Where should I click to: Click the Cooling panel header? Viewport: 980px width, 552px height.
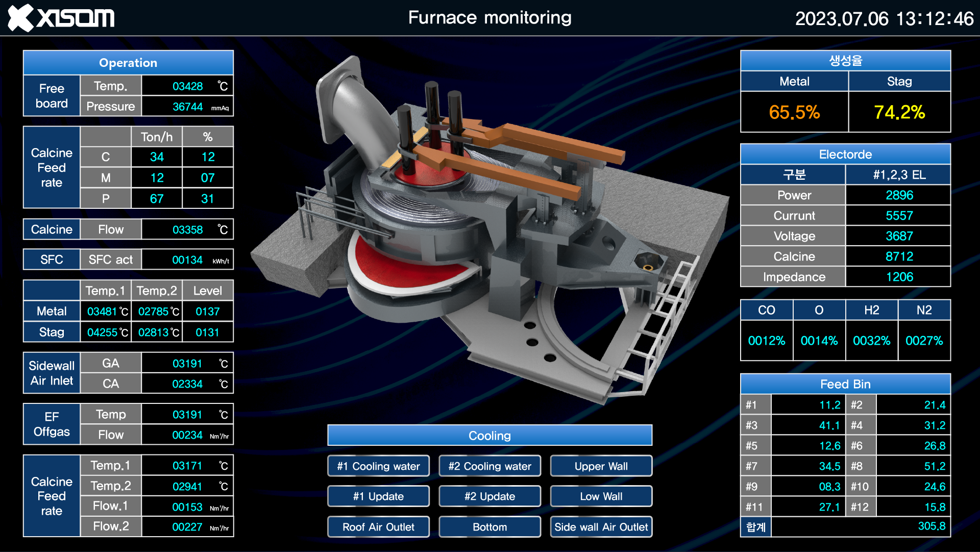489,436
